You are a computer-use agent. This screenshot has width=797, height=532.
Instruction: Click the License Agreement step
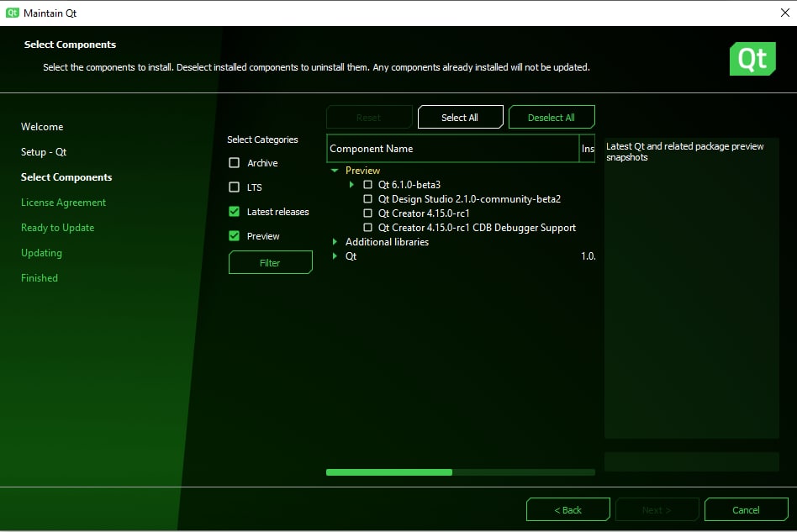pos(64,203)
